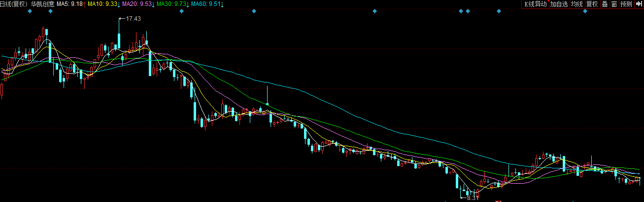Image resolution: width=644 pixels, height=202 pixels.
Task: Click the MA20: 9.53 indicator value
Action: 137,4
